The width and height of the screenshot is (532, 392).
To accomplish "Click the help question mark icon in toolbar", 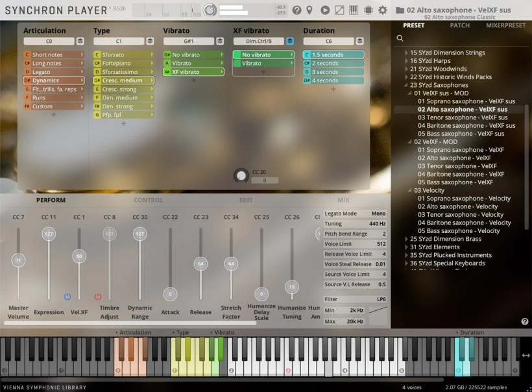I will click(x=297, y=10).
